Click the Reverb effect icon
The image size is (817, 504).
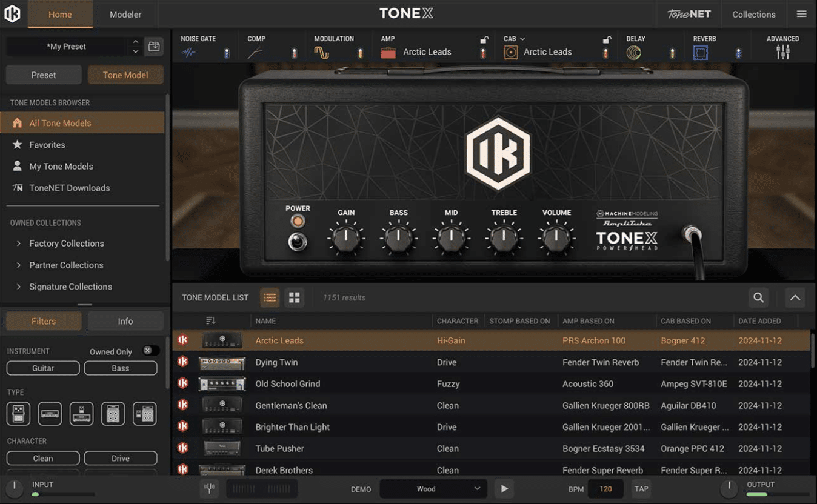pos(701,53)
